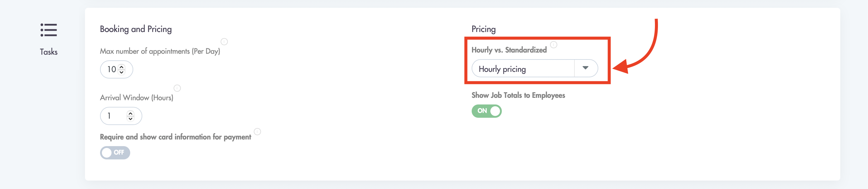Viewport: 868px width, 189px height.
Task: Click the Pricing section heading
Action: point(483,29)
